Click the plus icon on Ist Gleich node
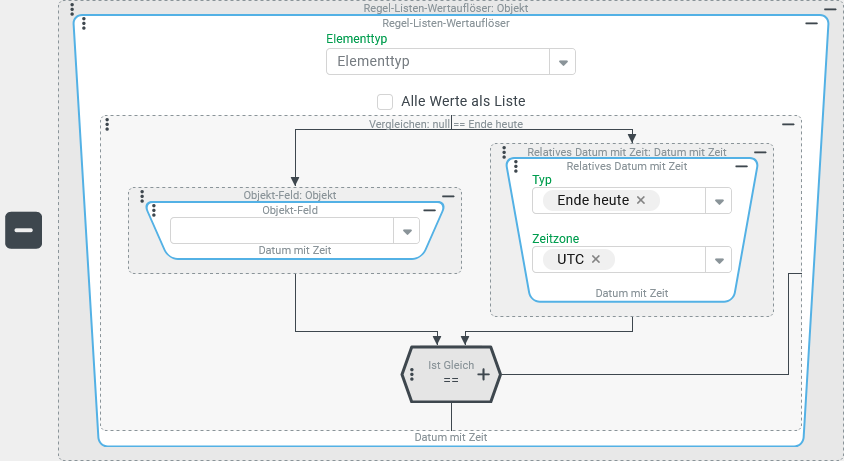The width and height of the screenshot is (844, 461). pos(483,374)
